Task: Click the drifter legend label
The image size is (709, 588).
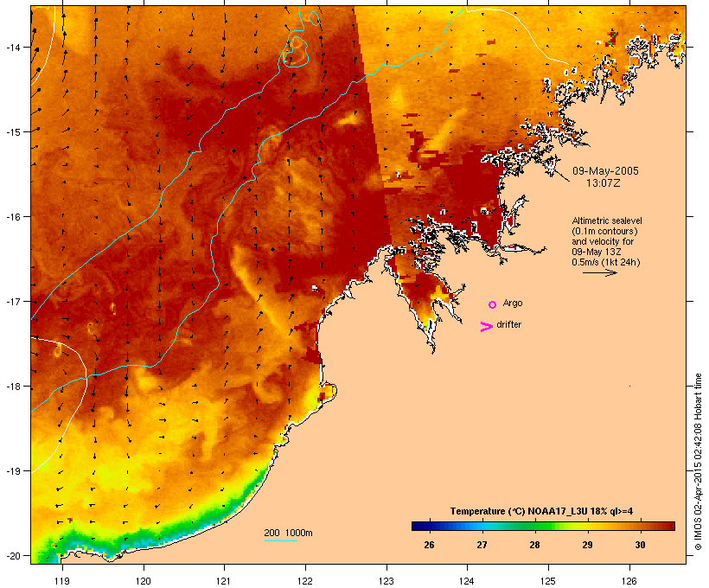Action: (508, 324)
